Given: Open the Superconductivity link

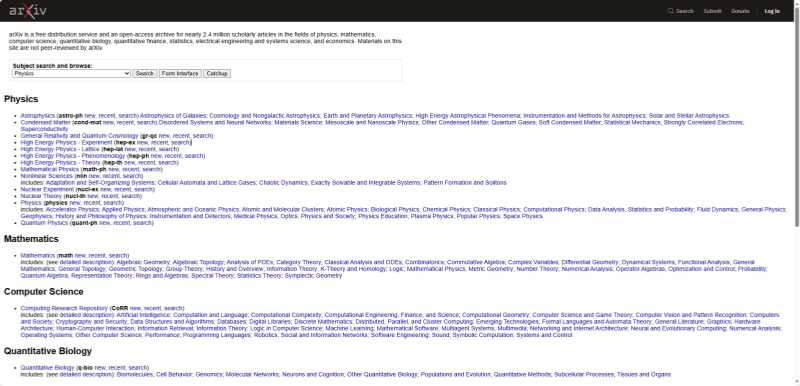Looking at the screenshot, I should click(x=44, y=129).
